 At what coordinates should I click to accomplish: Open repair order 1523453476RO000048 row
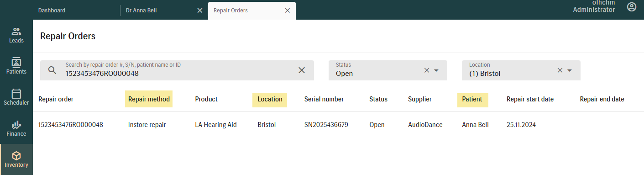[338, 125]
